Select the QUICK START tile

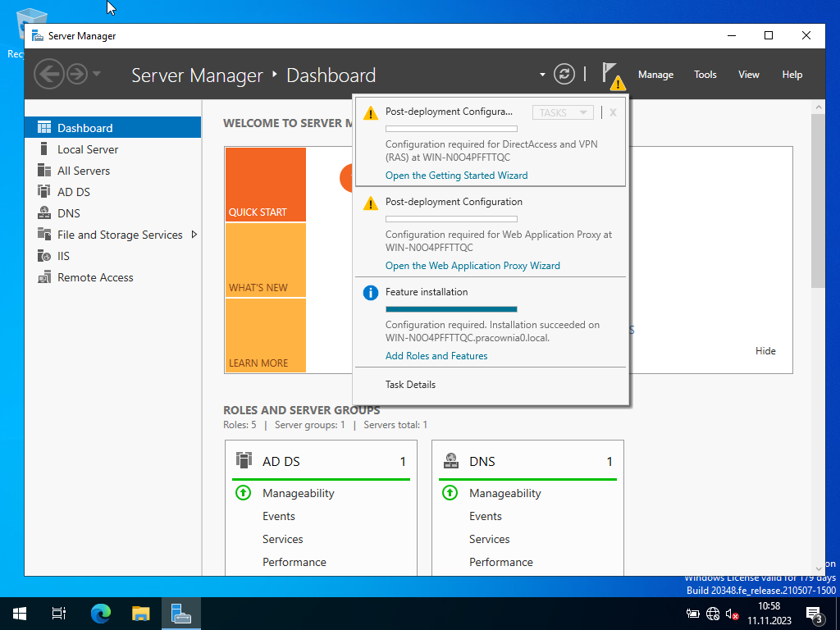[266, 185]
